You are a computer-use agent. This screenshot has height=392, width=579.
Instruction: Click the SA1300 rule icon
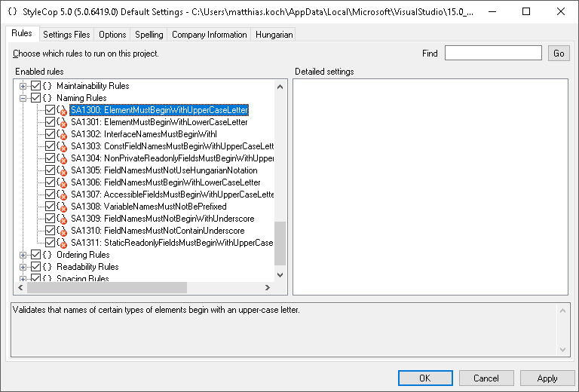[x=62, y=110]
